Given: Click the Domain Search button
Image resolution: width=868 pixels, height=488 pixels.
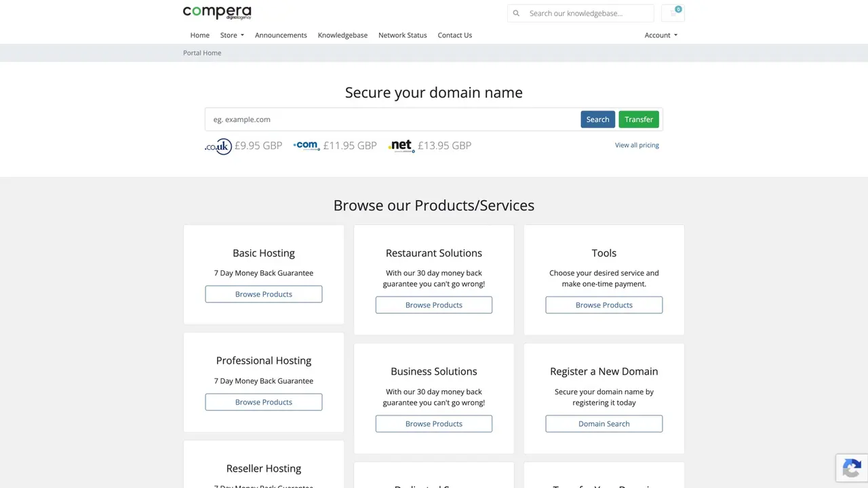Looking at the screenshot, I should 604,424.
